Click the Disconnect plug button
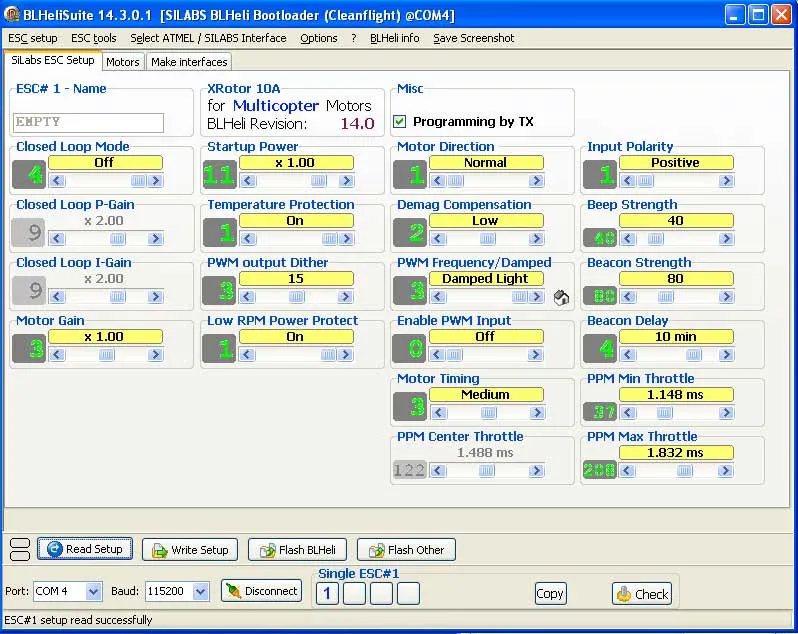This screenshot has width=798, height=634. point(261,591)
